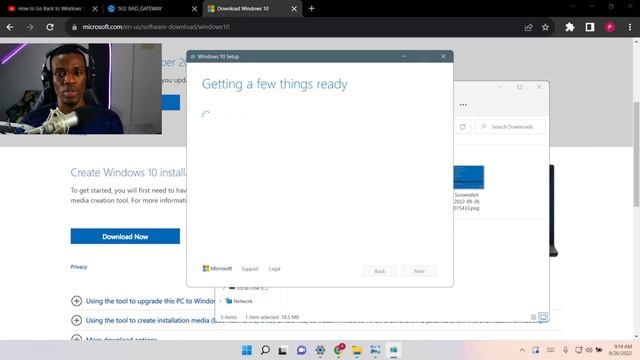Open taskbar Search magnifier
The image size is (640, 360).
265,350
